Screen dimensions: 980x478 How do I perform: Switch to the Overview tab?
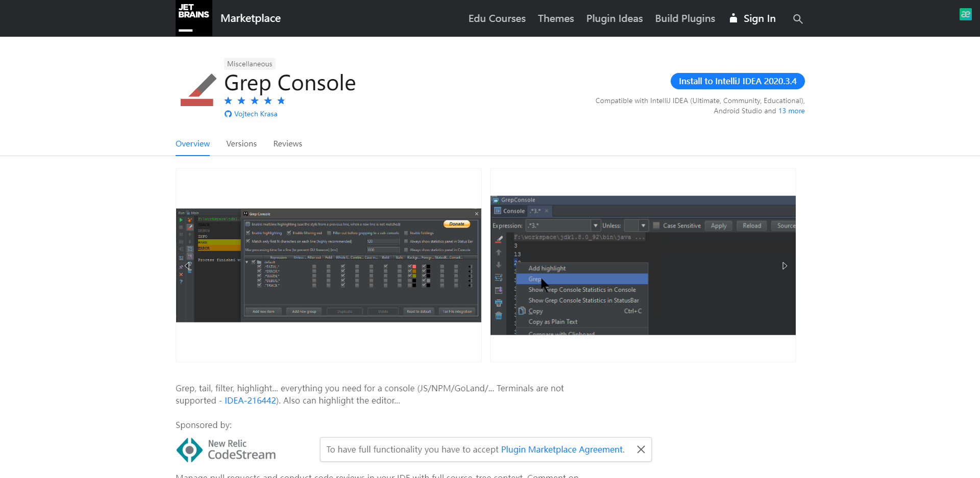192,144
